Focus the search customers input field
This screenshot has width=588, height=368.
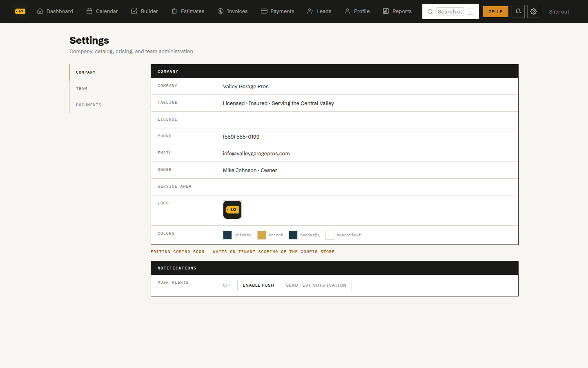click(450, 11)
